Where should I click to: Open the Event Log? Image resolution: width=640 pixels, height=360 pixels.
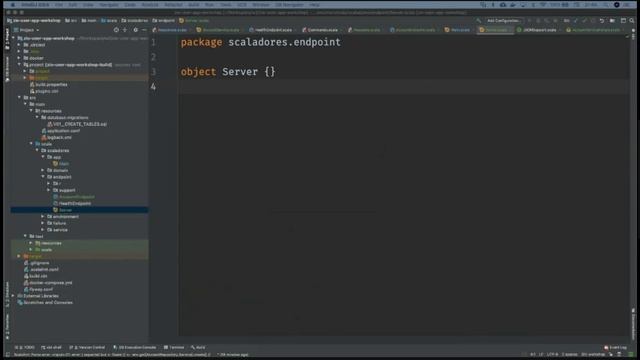click(616, 347)
